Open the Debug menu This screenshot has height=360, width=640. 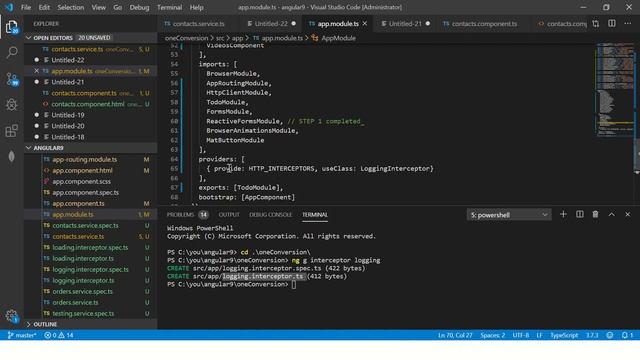(x=139, y=7)
